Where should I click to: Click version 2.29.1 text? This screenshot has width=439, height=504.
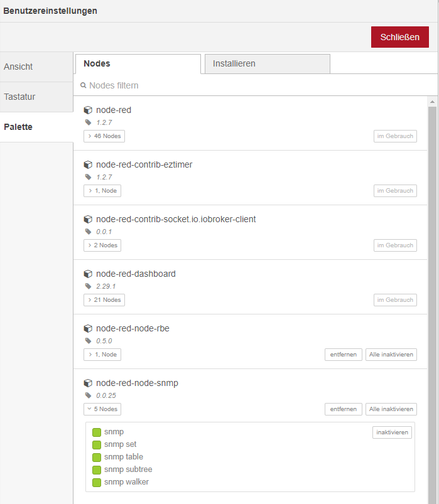tap(106, 286)
